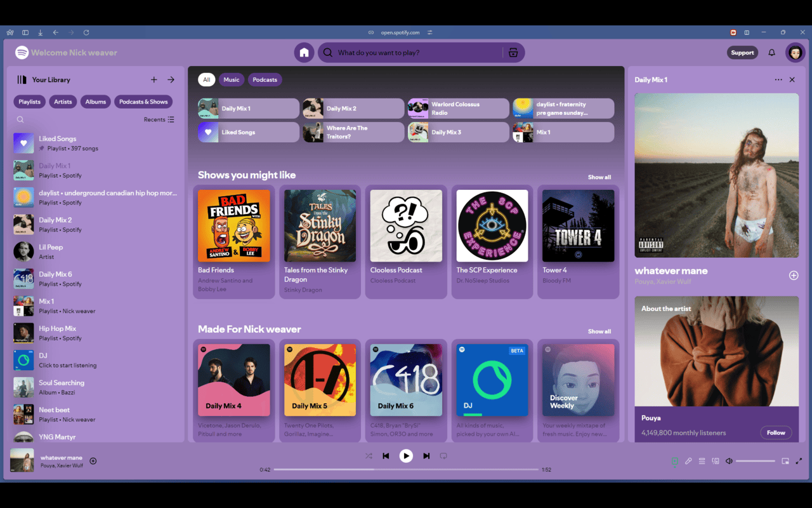Screen dimensions: 812x508
Task: Skip to the next track
Action: click(x=426, y=456)
